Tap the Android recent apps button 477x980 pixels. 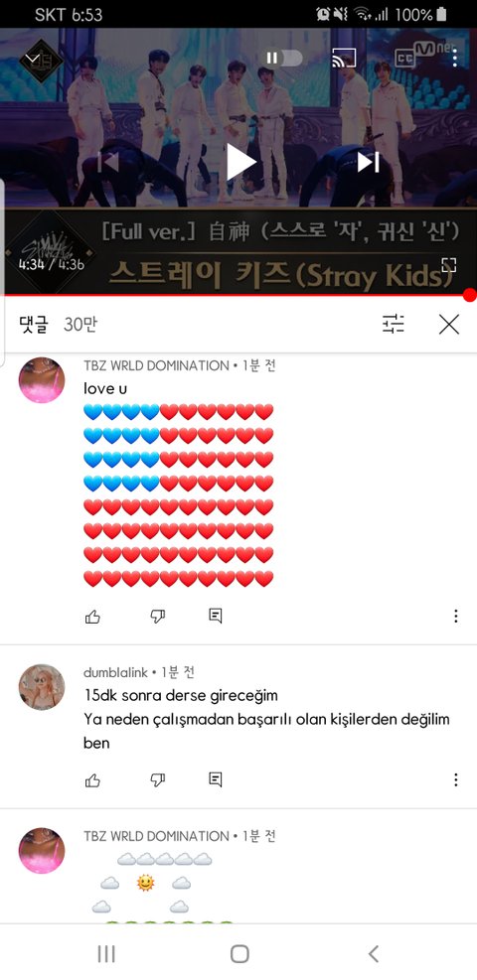[x=106, y=954]
